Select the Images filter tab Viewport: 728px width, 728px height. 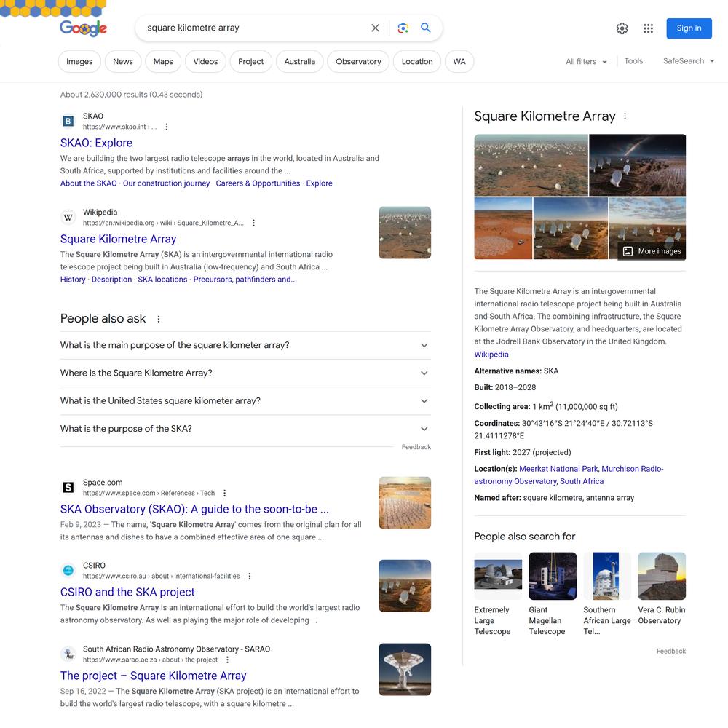[x=79, y=61]
